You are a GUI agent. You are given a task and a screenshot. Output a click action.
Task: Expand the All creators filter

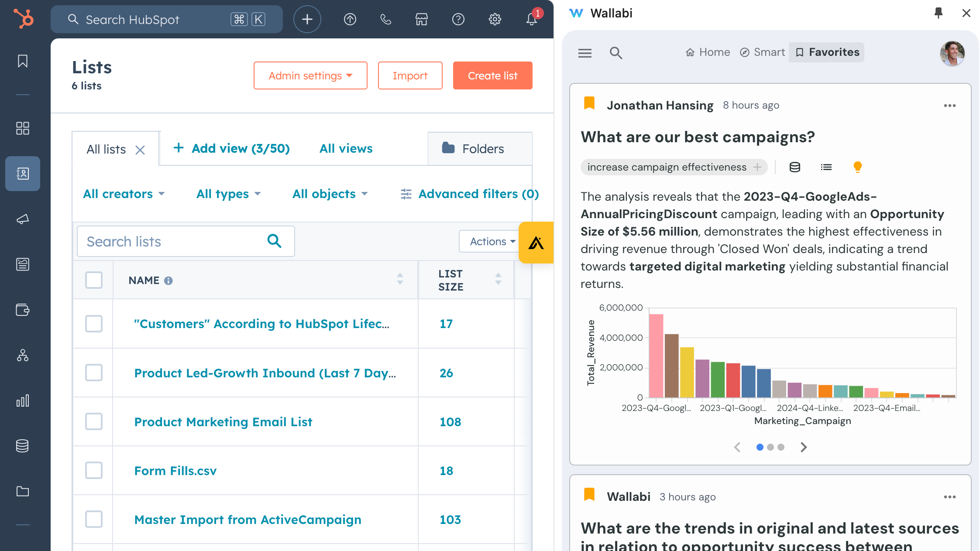point(124,194)
